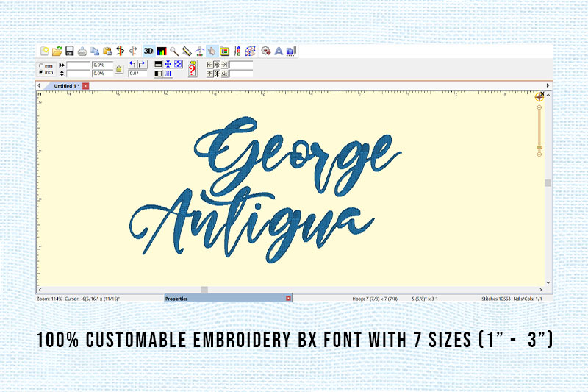The width and height of the screenshot is (588, 392).
Task: Toggle the aspect ratio lock
Action: (119, 69)
